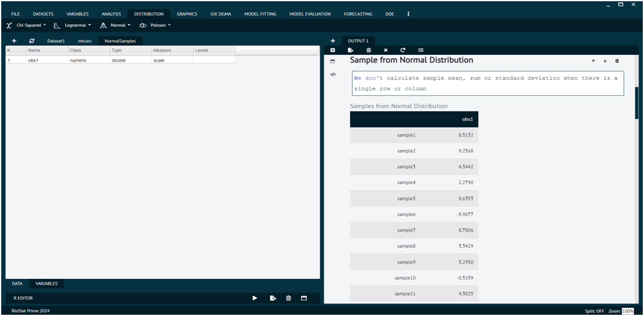Click the sample6 value -5.9077
Image resolution: width=644 pixels, height=316 pixels.
[466, 214]
